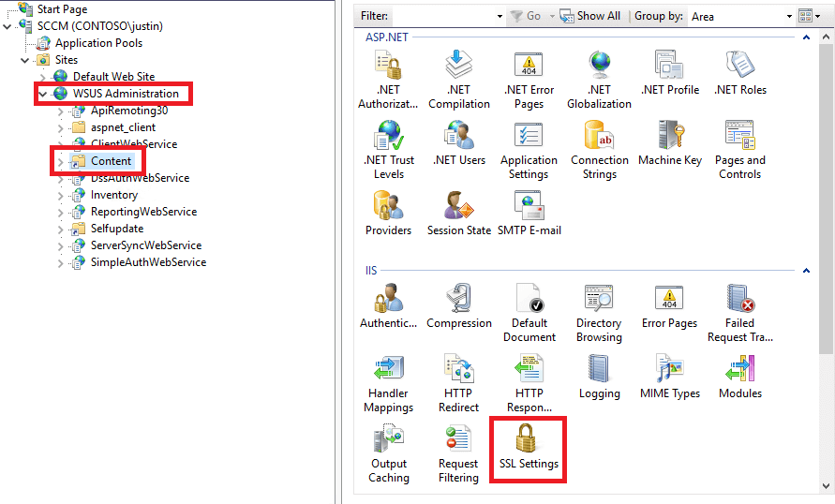Collapse the WSUS Administration site node
Screen dimensions: 835x504
point(42,94)
